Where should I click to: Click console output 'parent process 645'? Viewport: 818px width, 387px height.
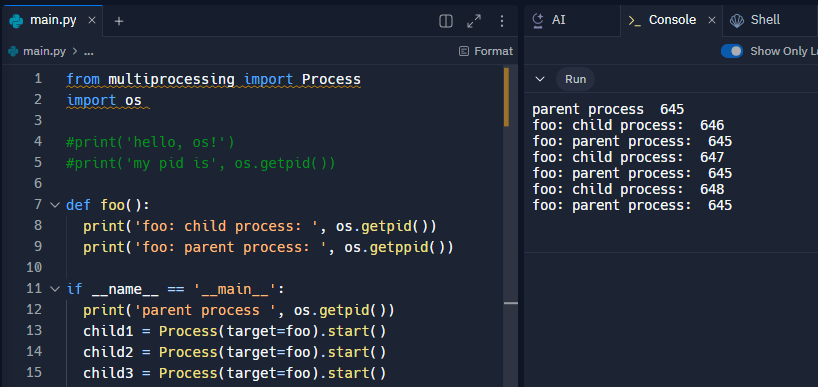click(608, 110)
